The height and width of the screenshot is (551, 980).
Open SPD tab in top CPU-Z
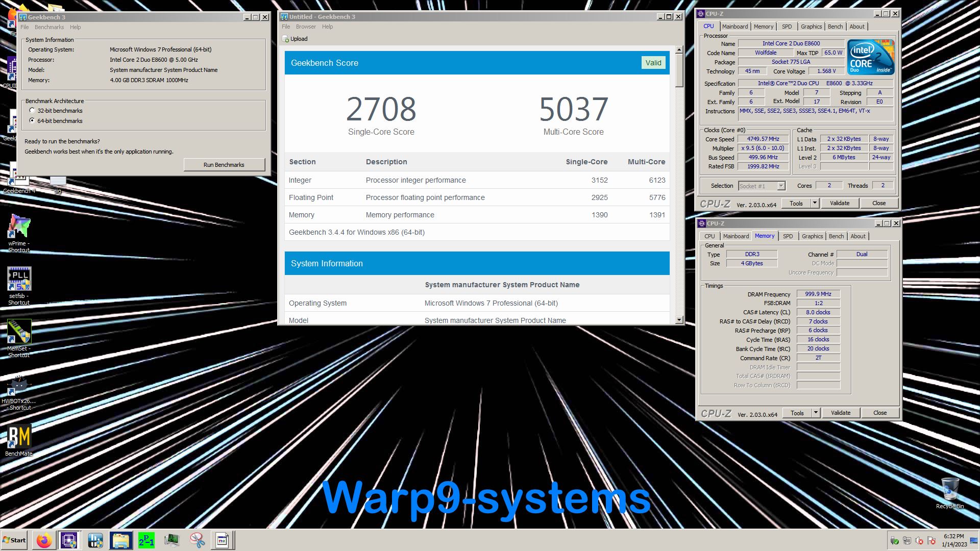pyautogui.click(x=787, y=27)
